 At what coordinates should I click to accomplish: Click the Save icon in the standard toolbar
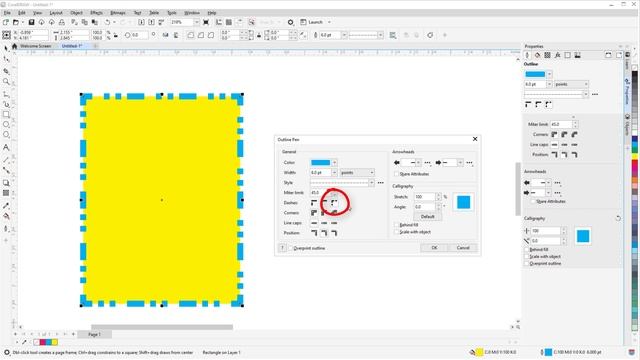click(x=31, y=22)
